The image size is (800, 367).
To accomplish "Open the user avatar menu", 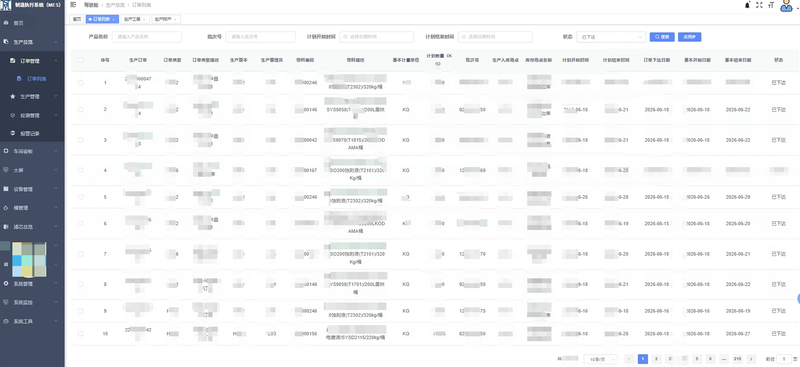I will click(x=786, y=6).
